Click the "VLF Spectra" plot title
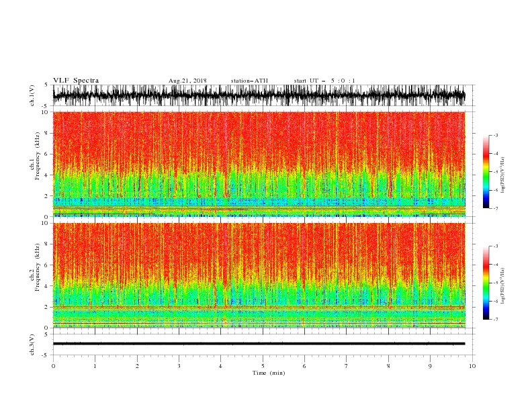 pos(76,81)
